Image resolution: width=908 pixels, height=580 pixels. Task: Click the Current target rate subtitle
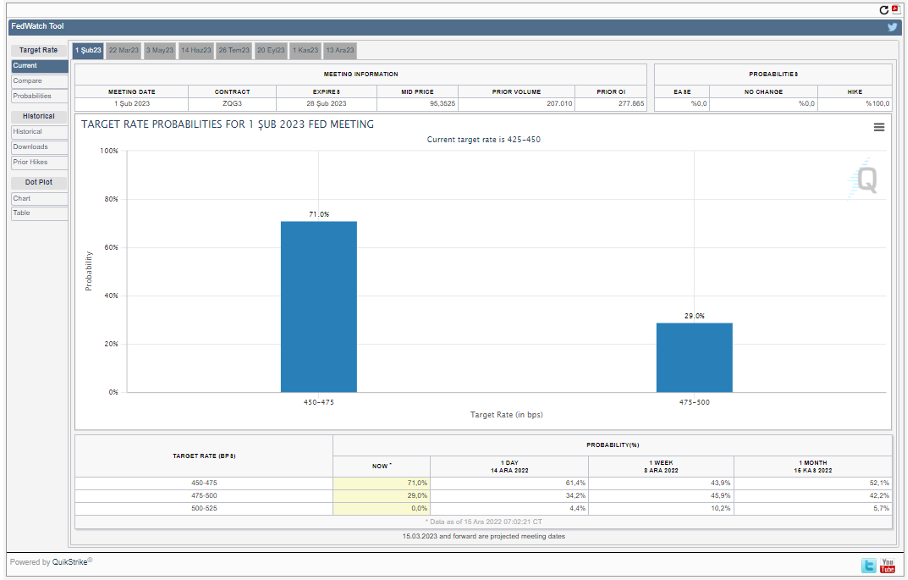coord(484,140)
